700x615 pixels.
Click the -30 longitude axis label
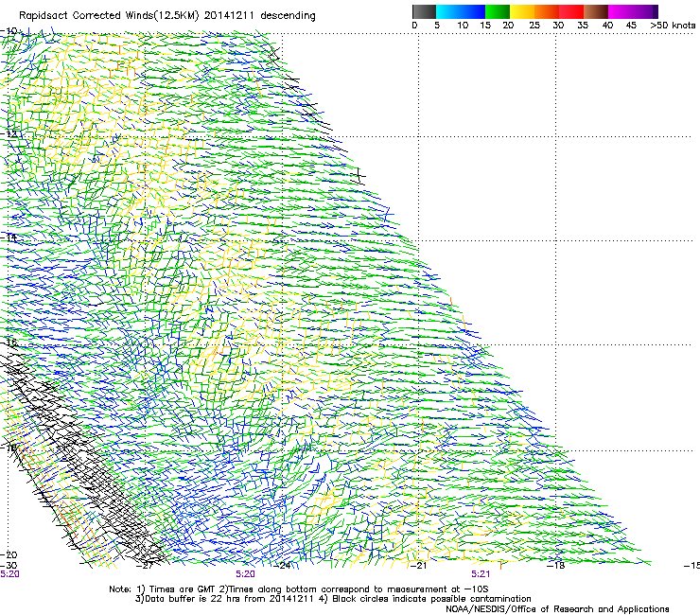(x=9, y=566)
